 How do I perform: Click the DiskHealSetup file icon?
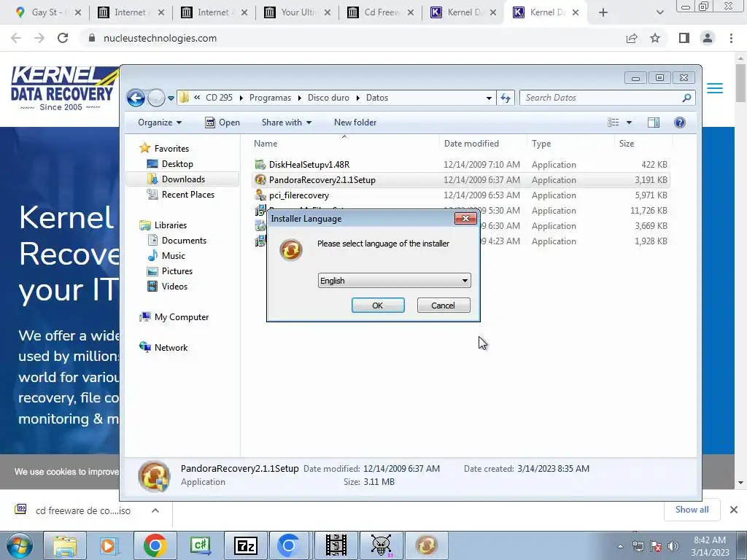(x=260, y=165)
